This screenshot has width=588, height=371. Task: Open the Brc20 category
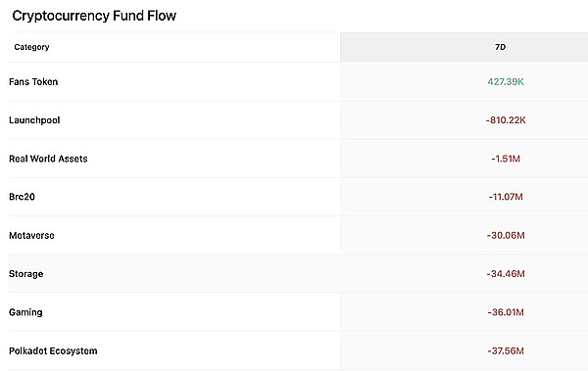[22, 197]
